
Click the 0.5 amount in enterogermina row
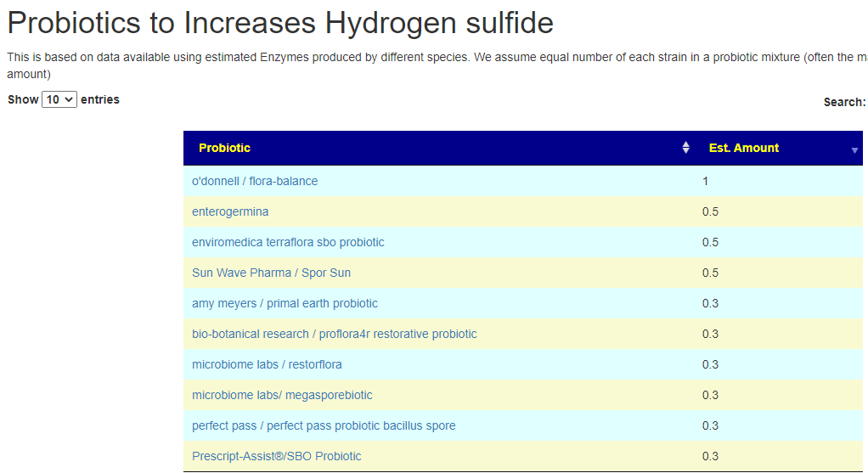710,211
